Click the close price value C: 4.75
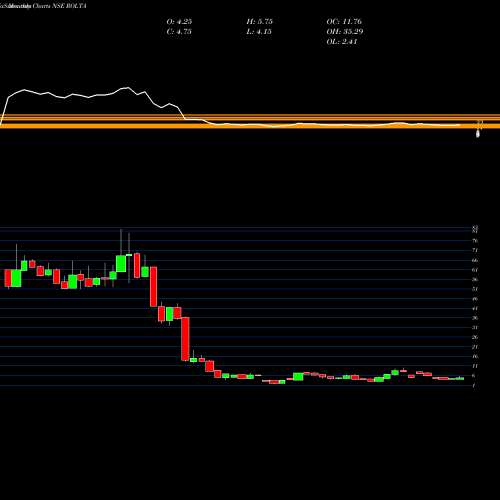Screen dimensions: 500x500 pyautogui.click(x=179, y=32)
